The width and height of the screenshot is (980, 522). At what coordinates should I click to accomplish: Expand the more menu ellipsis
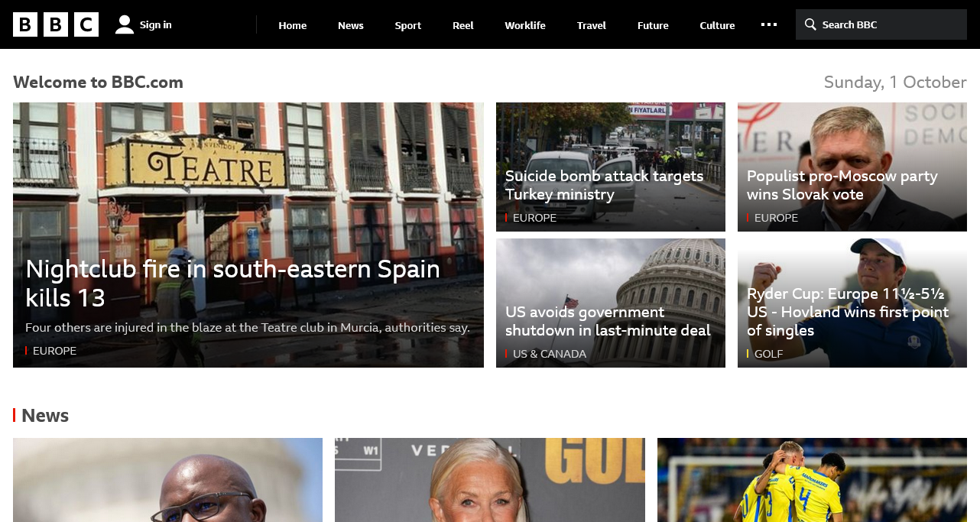pos(769,24)
